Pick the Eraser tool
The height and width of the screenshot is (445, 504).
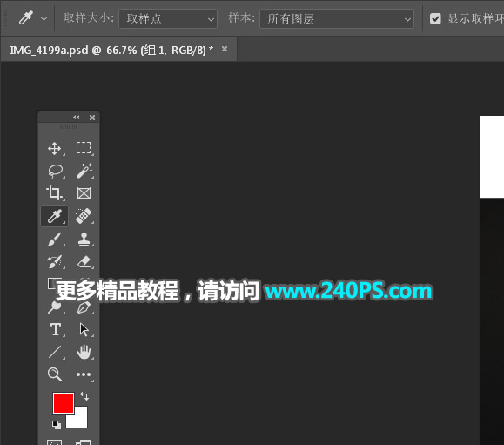point(84,262)
